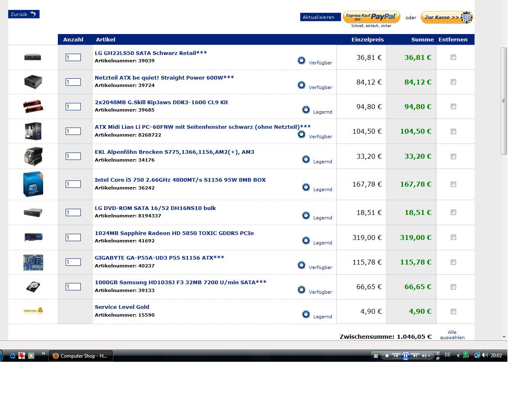The image size is (525, 420).
Task: Click quantity field for LG GH22LS50
Action: tap(73, 57)
